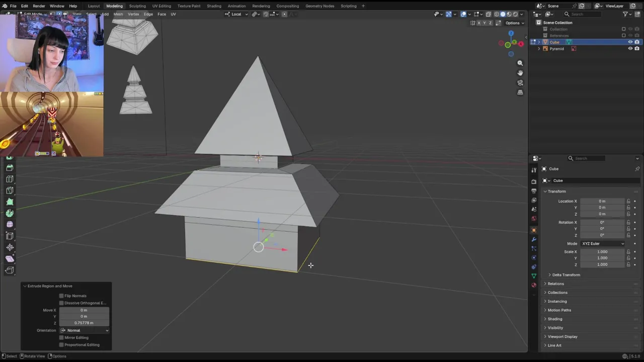Screen dimensions: 644x362
Task: Toggle X-ray display in viewport header
Action: (488, 14)
